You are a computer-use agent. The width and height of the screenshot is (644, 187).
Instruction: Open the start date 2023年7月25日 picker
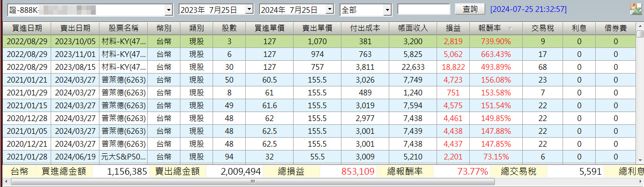[x=250, y=9]
